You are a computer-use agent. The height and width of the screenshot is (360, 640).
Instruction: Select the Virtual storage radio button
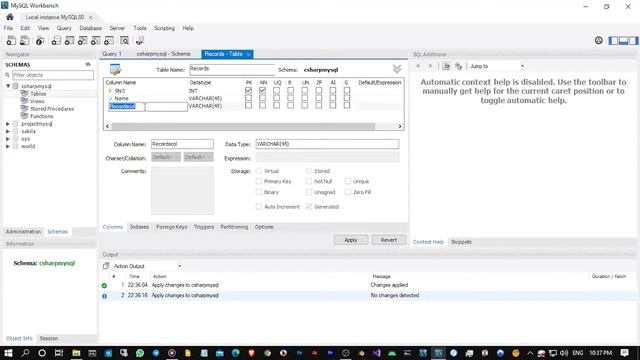tap(259, 171)
